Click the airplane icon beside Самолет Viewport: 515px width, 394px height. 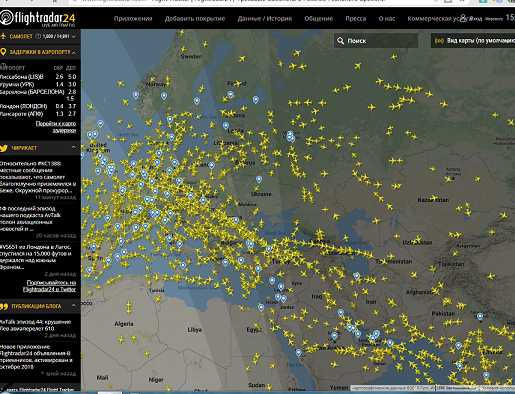4,36
